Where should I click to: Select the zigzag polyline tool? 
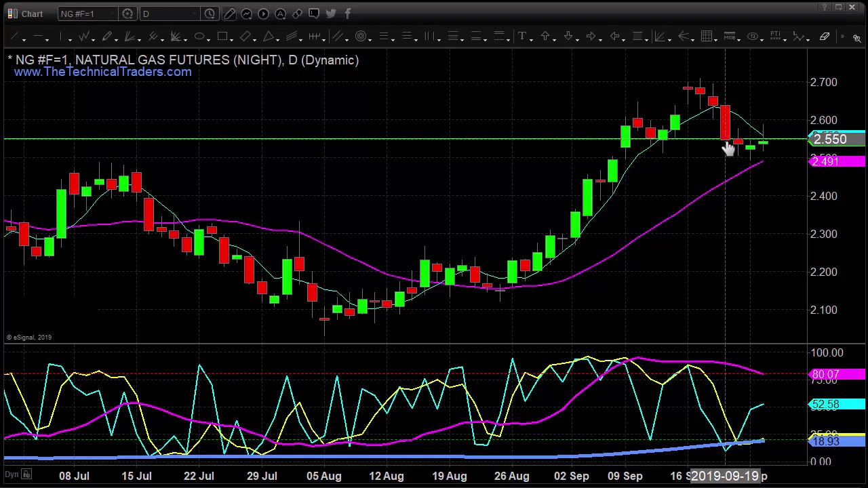83,37
